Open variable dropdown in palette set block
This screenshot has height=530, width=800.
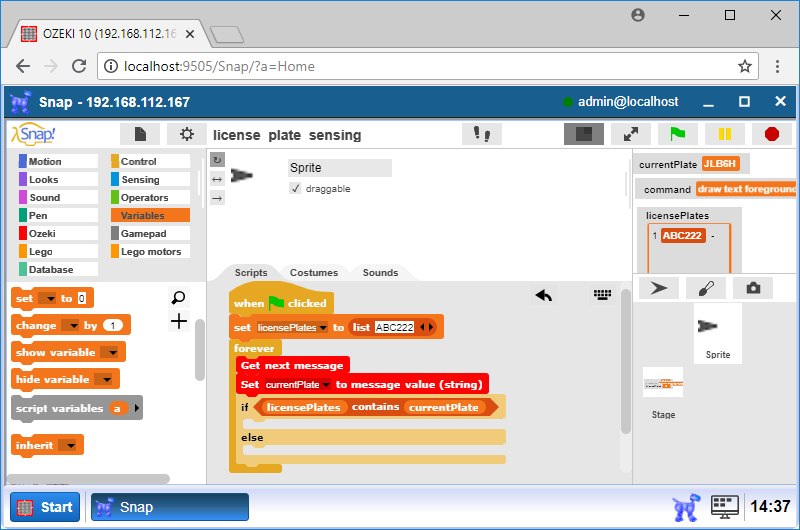point(47,298)
